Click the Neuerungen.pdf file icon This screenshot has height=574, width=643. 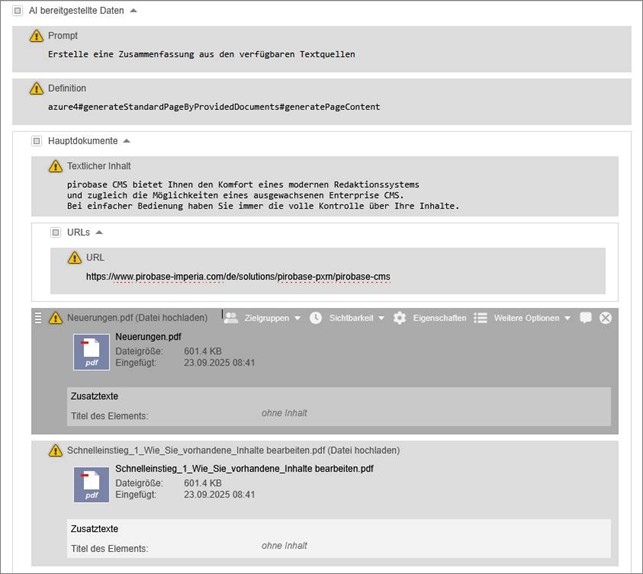pos(91,352)
